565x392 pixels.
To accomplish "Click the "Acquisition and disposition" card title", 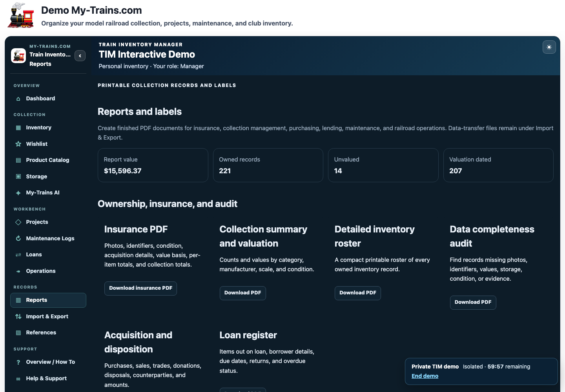I will pyautogui.click(x=138, y=342).
